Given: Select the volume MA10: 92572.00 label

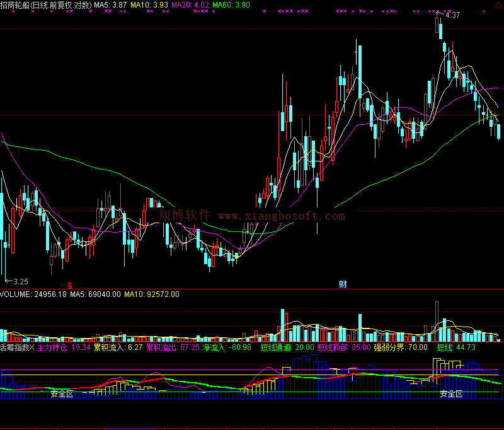Looking at the screenshot, I should (x=152, y=294).
